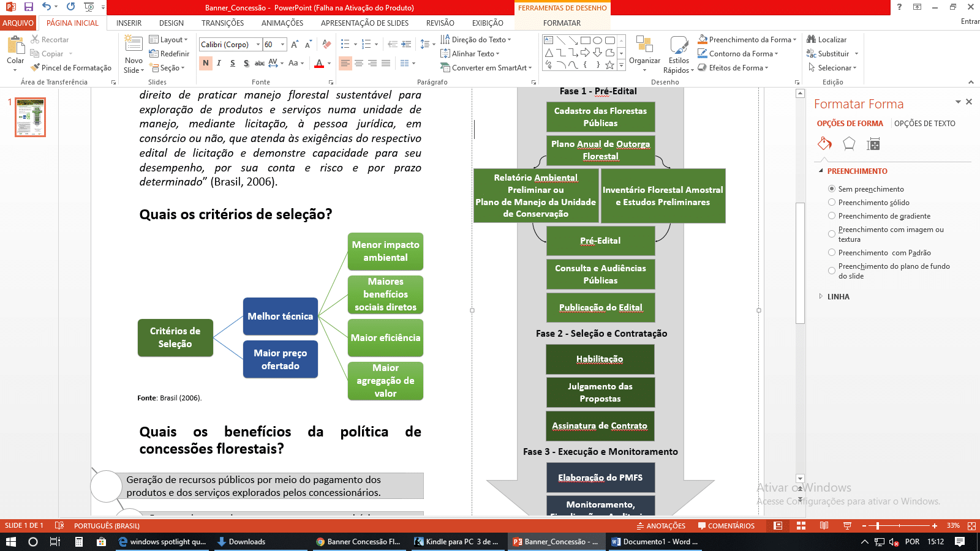980x551 pixels.
Task: Choose Preenchimento de gradiente option
Action: click(x=832, y=216)
